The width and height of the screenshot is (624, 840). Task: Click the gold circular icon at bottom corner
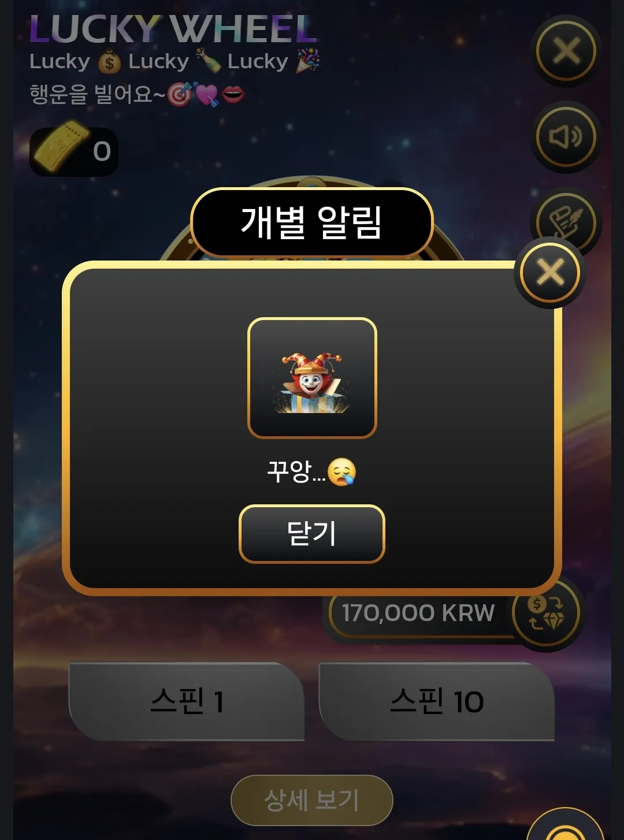point(566,826)
